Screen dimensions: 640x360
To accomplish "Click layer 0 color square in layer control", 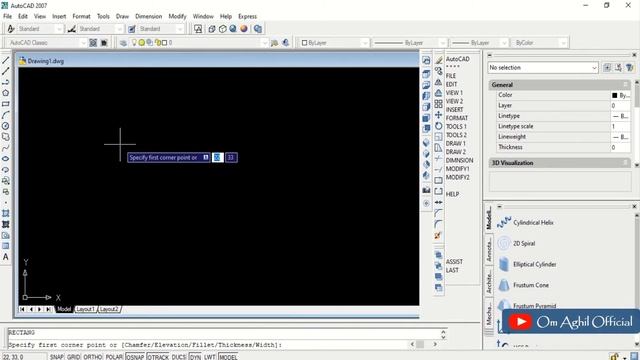I will coord(164,42).
